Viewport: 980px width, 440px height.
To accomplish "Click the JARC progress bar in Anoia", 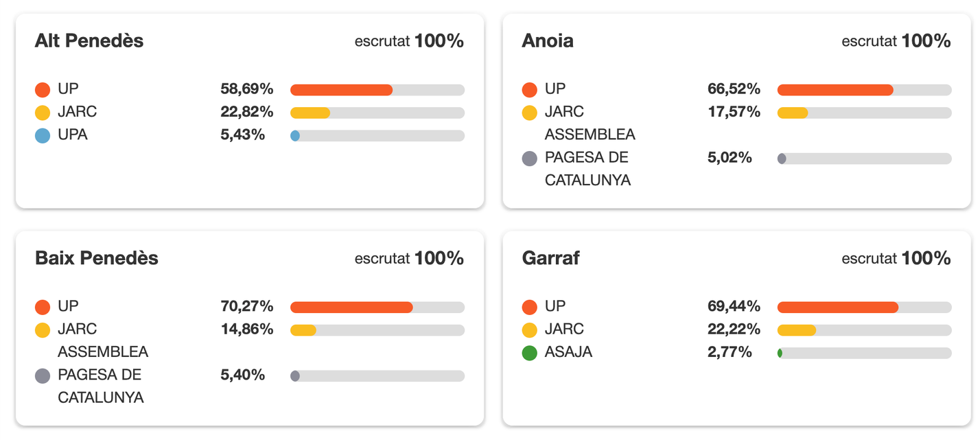I will pos(864,113).
